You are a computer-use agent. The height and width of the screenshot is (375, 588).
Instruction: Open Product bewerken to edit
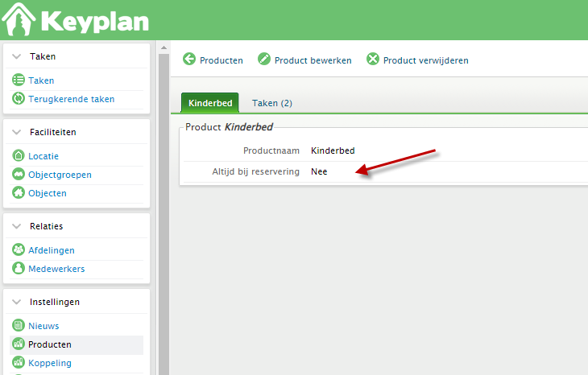304,60
